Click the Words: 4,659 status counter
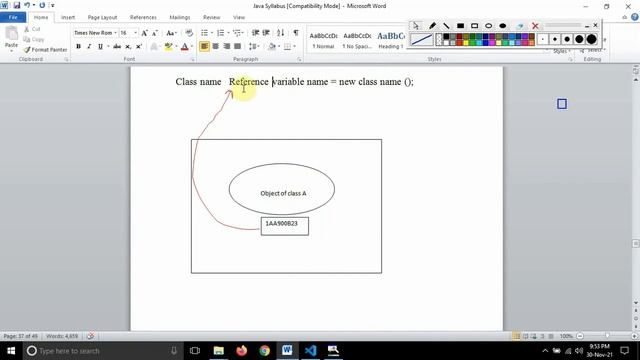The width and height of the screenshot is (640, 360). click(x=62, y=336)
